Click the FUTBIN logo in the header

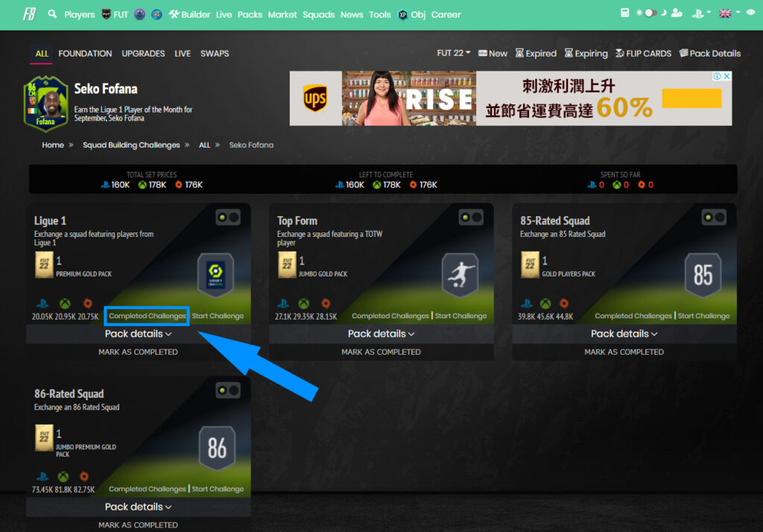29,14
